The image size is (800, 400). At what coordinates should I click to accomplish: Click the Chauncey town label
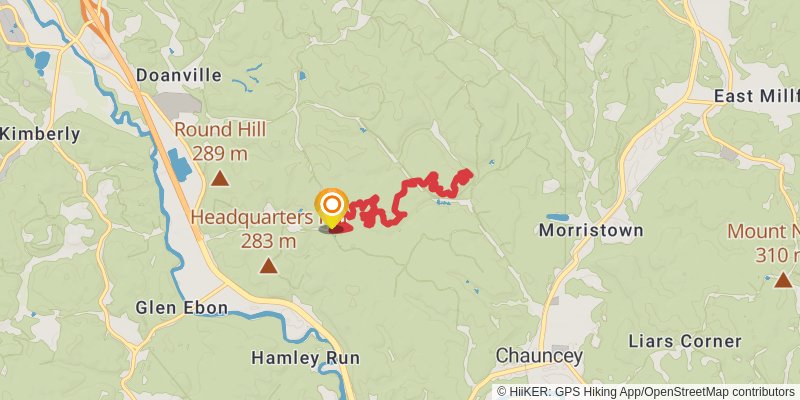[539, 356]
